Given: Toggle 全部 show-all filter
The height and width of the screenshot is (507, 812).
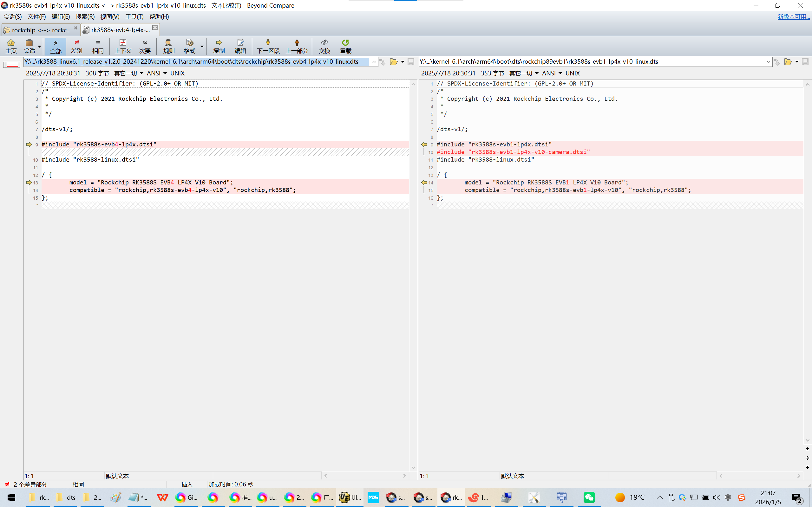Looking at the screenshot, I should (x=56, y=46).
